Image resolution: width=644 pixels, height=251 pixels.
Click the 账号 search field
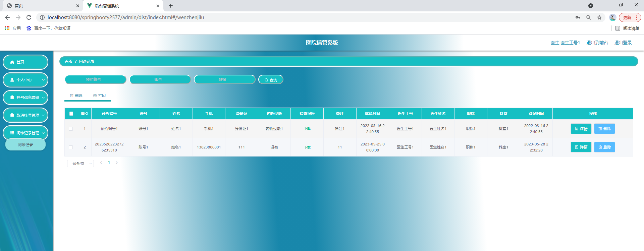click(x=160, y=79)
